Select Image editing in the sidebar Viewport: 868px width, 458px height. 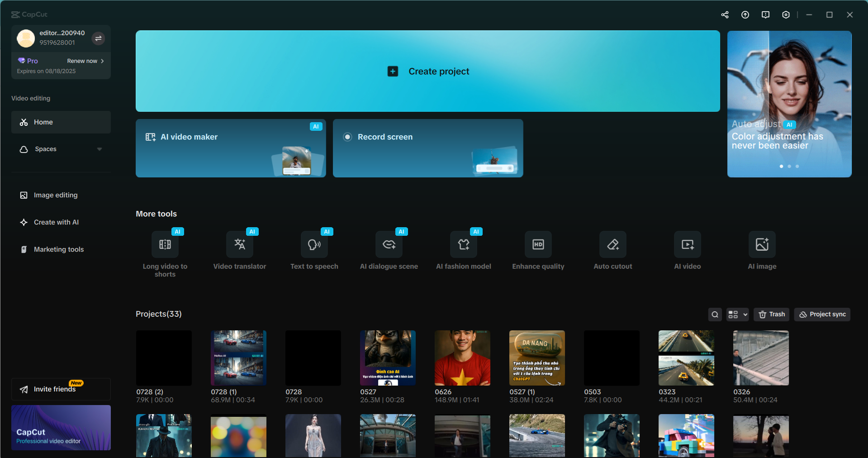(55, 195)
